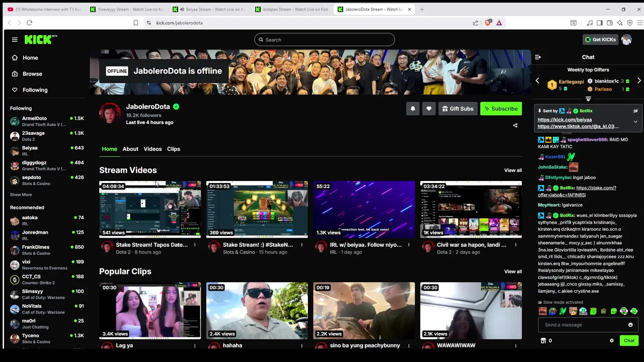The width and height of the screenshot is (644, 362).
Task: Expand the pinned message chevron
Action: pyautogui.click(x=635, y=122)
